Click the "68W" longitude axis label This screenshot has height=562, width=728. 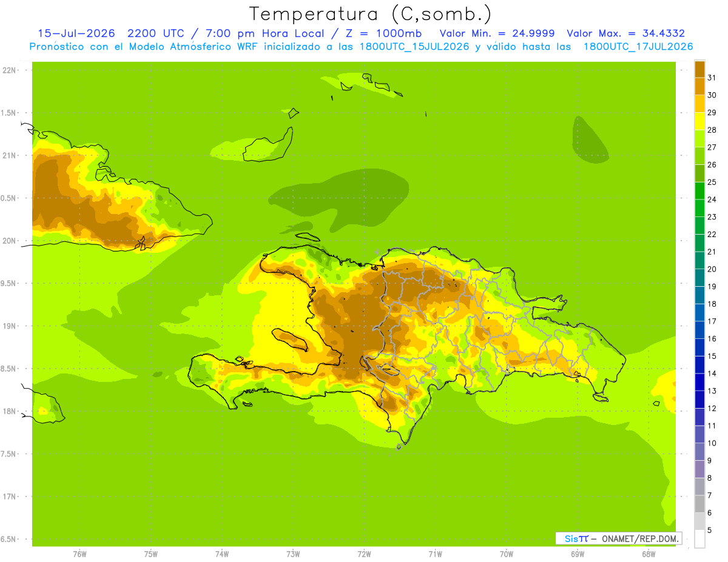coord(649,554)
